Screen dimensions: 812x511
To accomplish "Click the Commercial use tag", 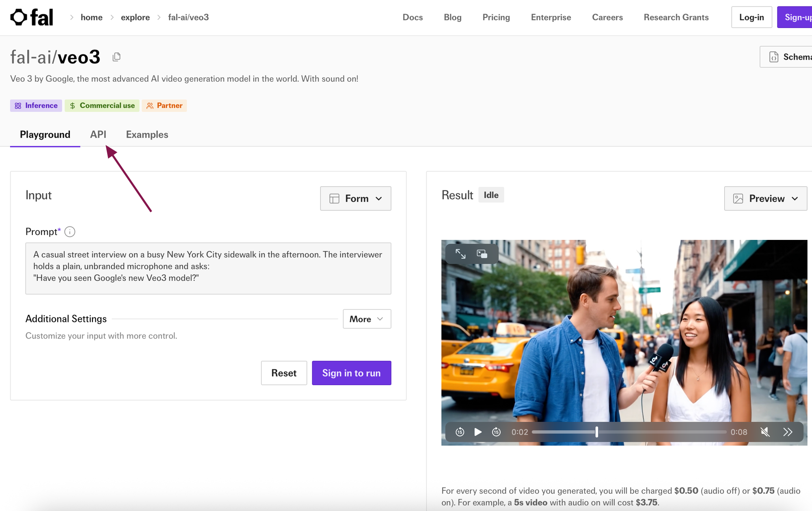I will click(102, 106).
